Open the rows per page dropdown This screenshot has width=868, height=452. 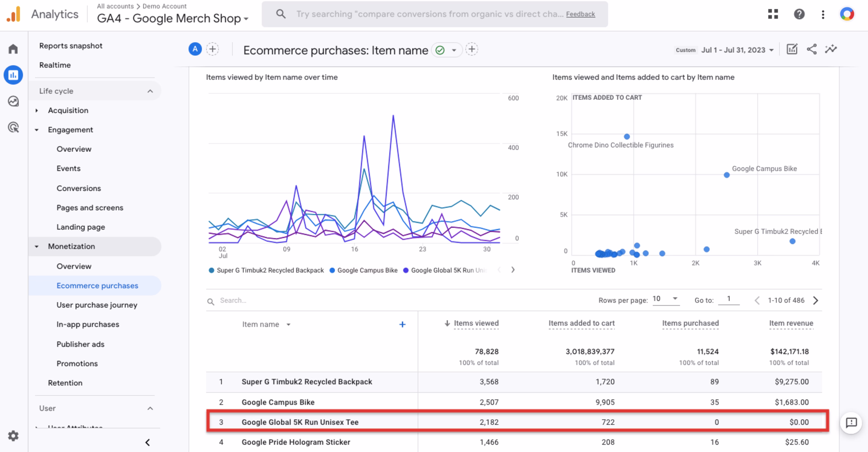(665, 299)
